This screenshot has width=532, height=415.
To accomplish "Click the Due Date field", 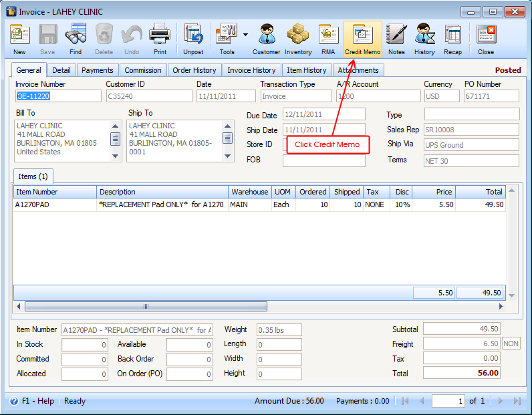I will click(x=324, y=114).
